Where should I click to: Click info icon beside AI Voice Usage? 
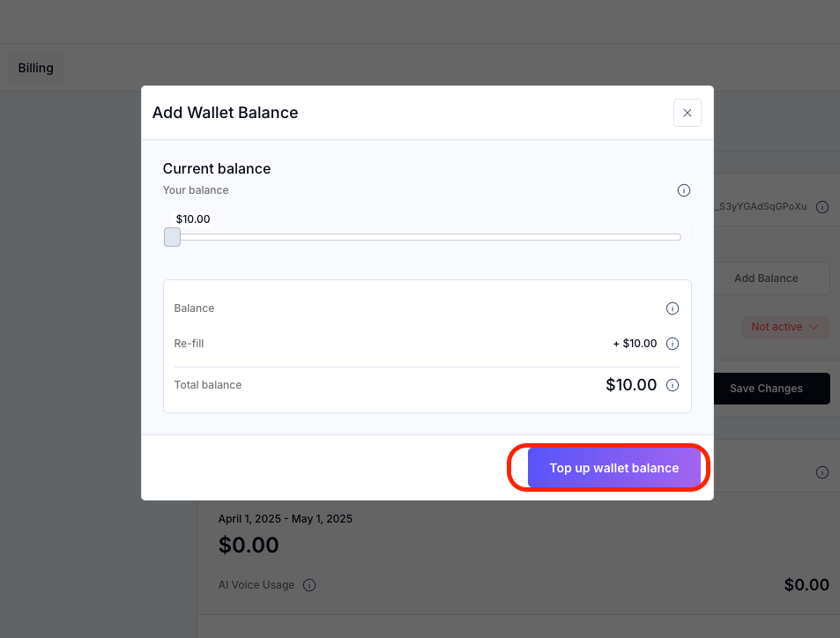coord(309,585)
